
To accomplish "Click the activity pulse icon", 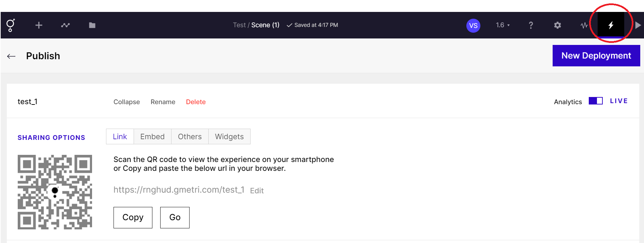I will pyautogui.click(x=584, y=25).
